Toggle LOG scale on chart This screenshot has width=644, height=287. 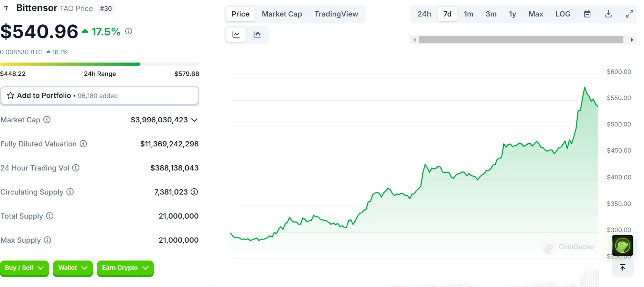563,14
